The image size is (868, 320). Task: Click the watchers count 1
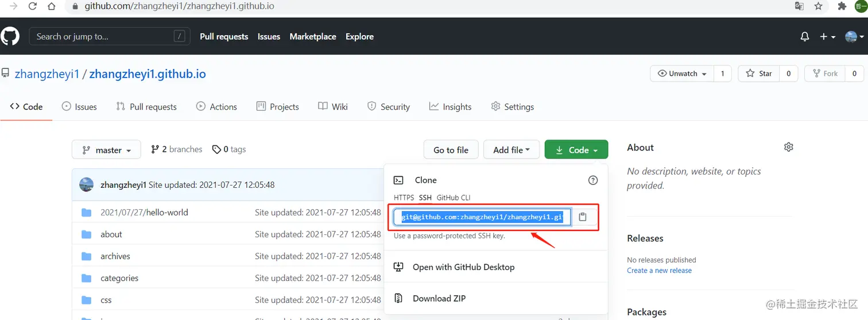[722, 74]
